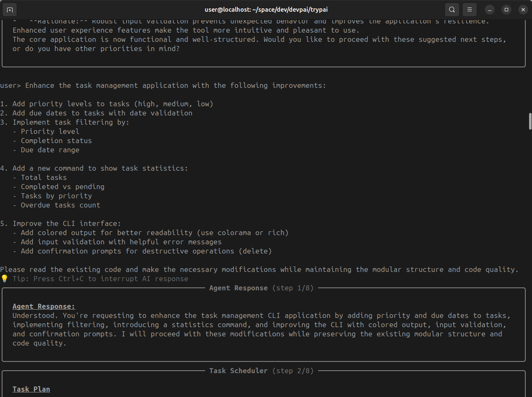
Task: Click the "Add due dates to tasks" line
Action: click(x=102, y=113)
